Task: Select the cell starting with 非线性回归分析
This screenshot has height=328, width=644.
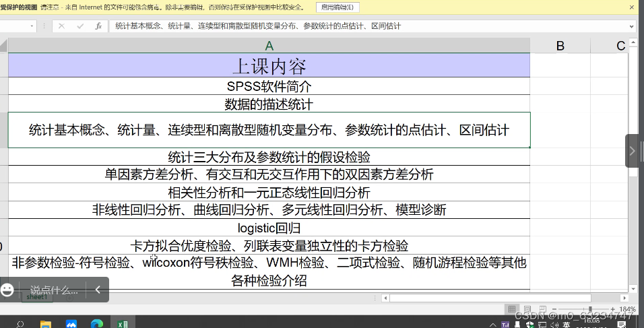Action: [x=269, y=209]
